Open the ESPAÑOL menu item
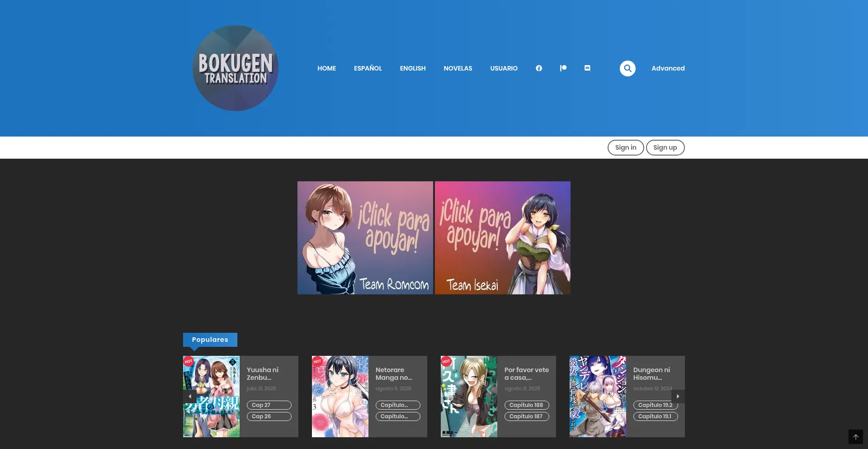The width and height of the screenshot is (868, 449). (x=368, y=68)
